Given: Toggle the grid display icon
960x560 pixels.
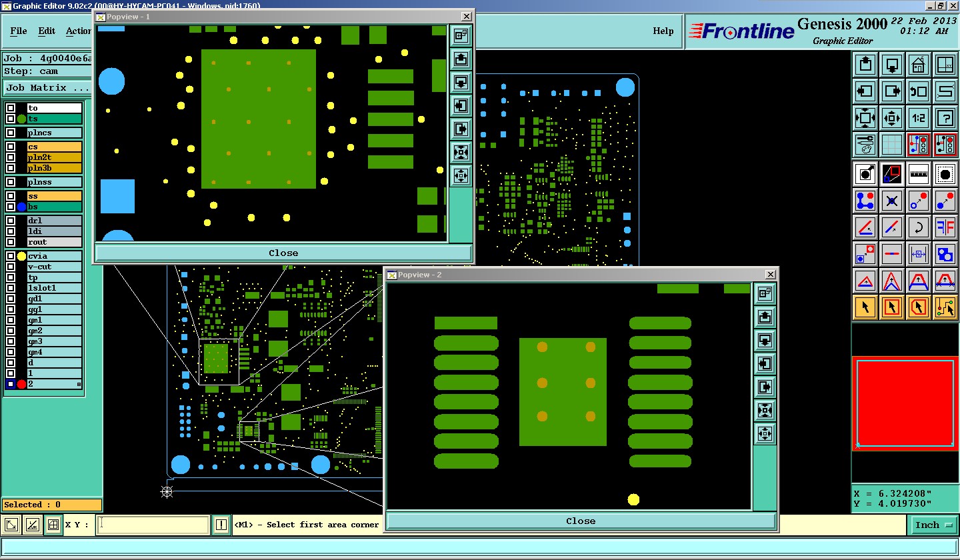Looking at the screenshot, I should (892, 144).
